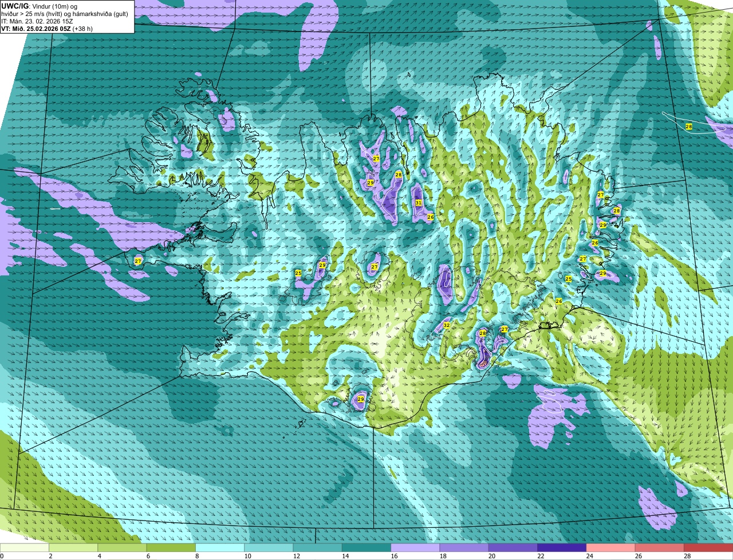This screenshot has width=733, height=560.
Task: Click the 4–6 m/s legend color swatch
Action: pos(122,548)
